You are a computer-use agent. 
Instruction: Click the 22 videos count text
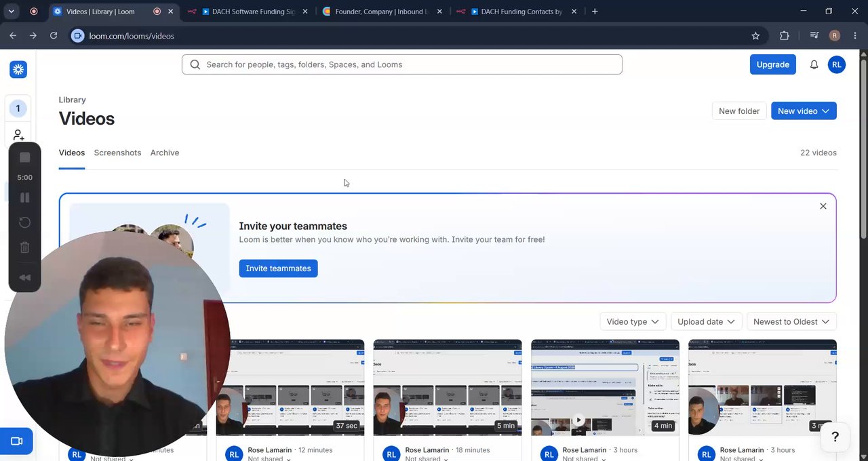[x=818, y=153]
